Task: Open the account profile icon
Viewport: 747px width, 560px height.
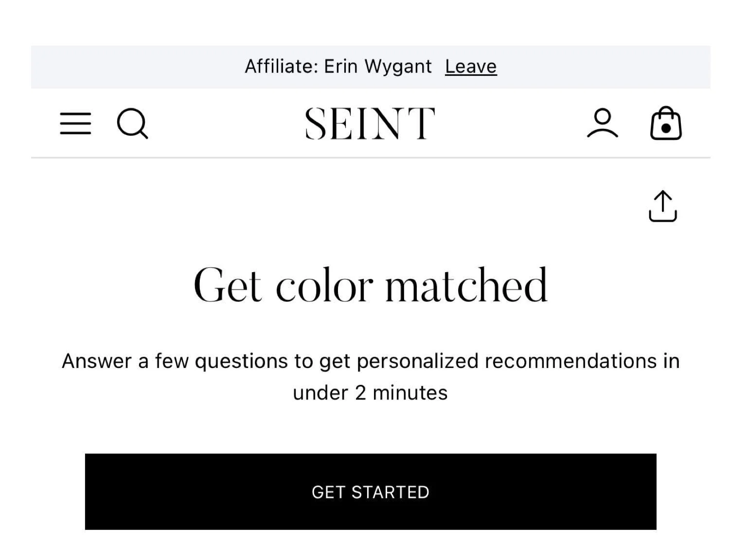Action: (602, 123)
